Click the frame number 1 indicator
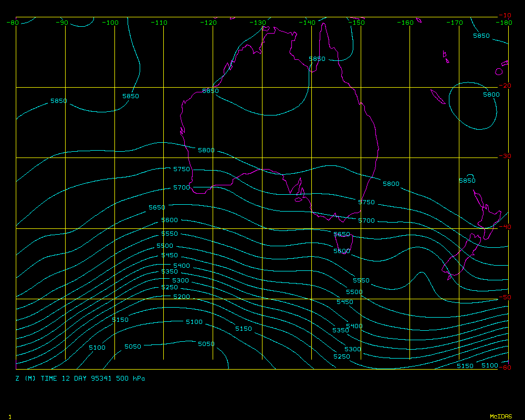Screen dimensions: 525x420 point(10,416)
